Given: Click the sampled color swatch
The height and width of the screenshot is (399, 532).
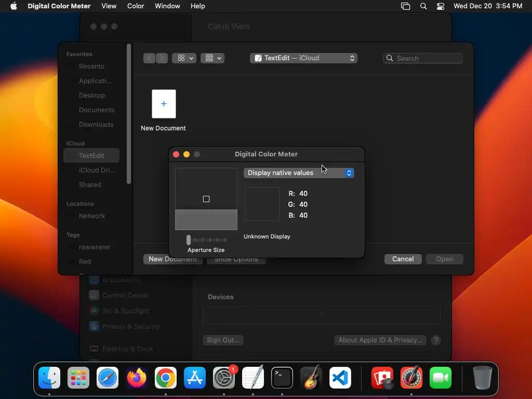Looking at the screenshot, I should 262,204.
